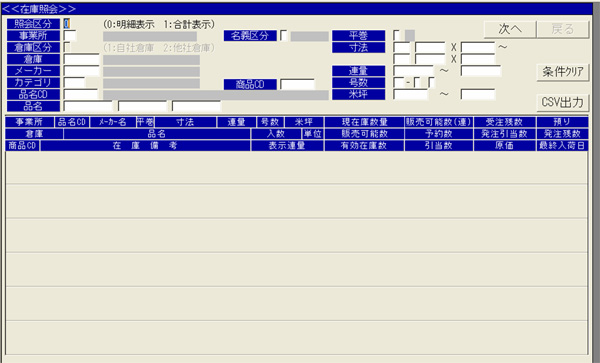600x363 pixels.
Task: Click the 名義区分 input box
Action: coord(284,36)
